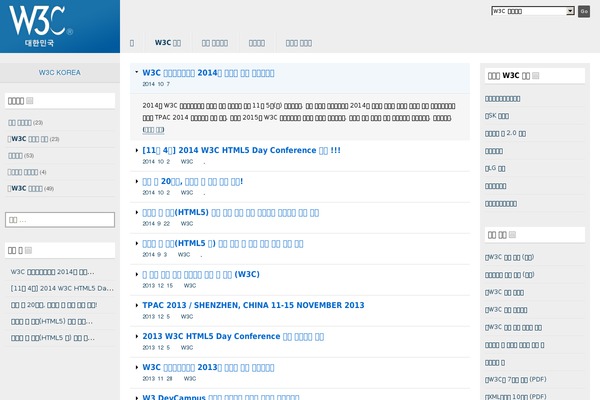Expand arrow of 'TPAC 2013 / SHENZHEN' post

click(x=137, y=305)
